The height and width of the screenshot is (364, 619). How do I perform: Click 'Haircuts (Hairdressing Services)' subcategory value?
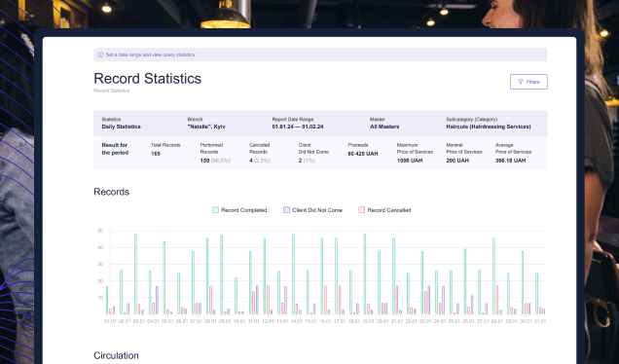click(489, 127)
